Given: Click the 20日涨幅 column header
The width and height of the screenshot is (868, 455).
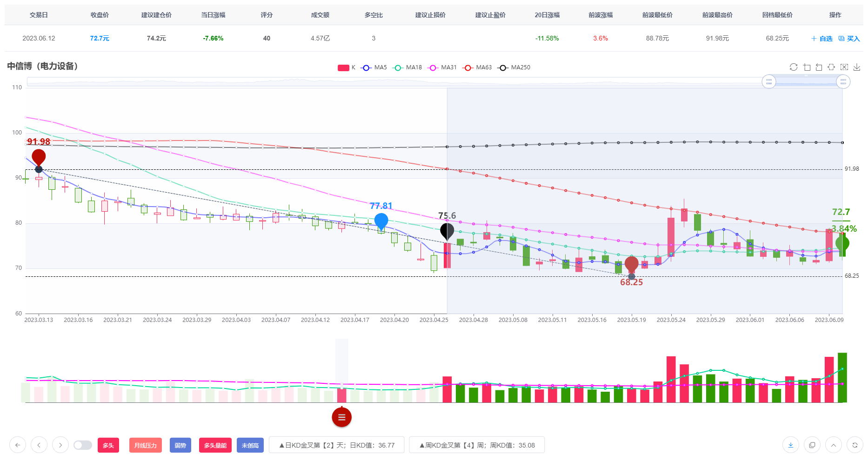Looking at the screenshot, I should (547, 15).
